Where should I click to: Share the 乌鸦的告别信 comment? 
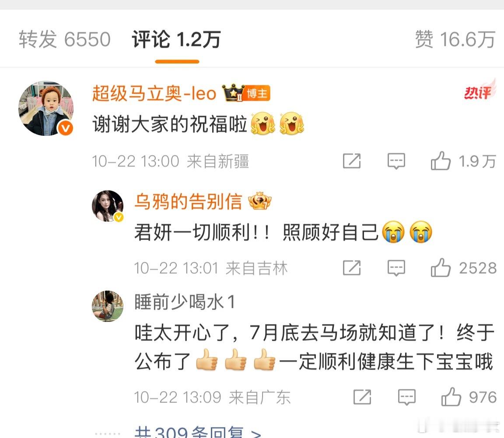(352, 268)
